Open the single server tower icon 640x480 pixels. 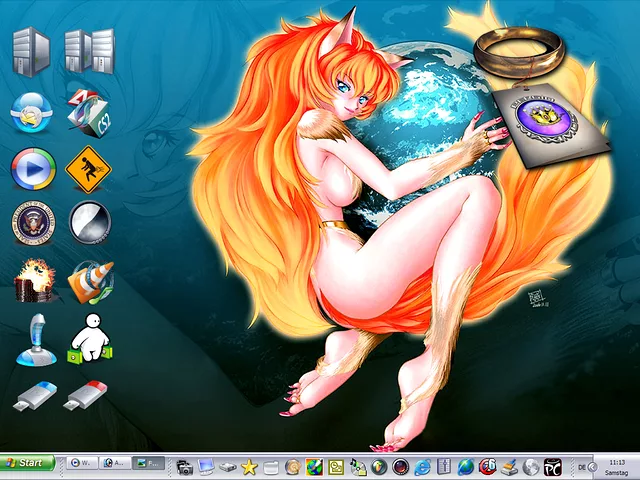(x=32, y=52)
